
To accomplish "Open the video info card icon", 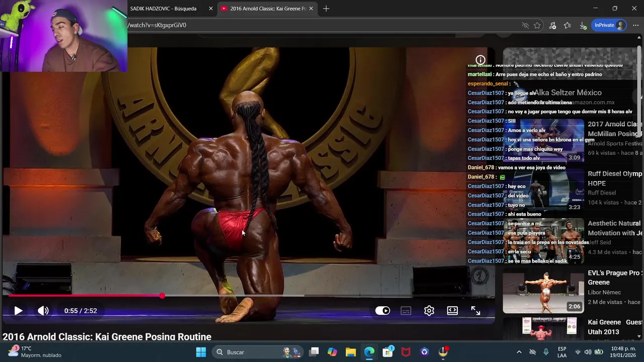I will (x=480, y=60).
